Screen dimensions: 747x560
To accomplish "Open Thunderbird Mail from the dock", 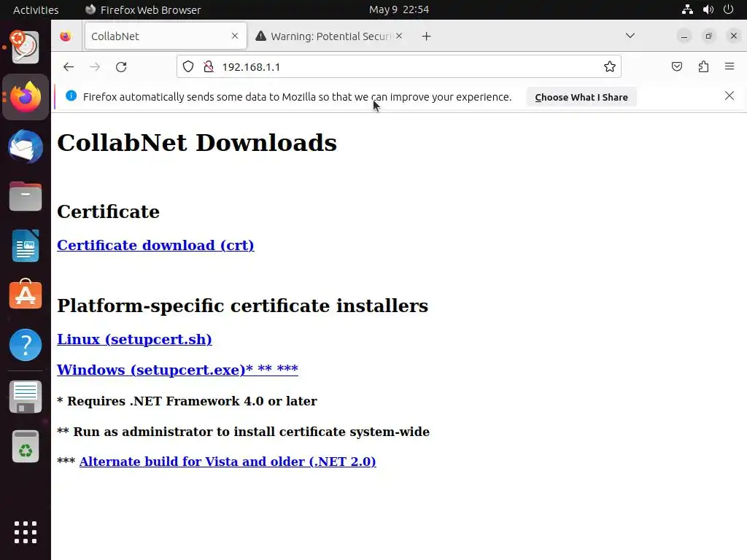I will click(26, 147).
